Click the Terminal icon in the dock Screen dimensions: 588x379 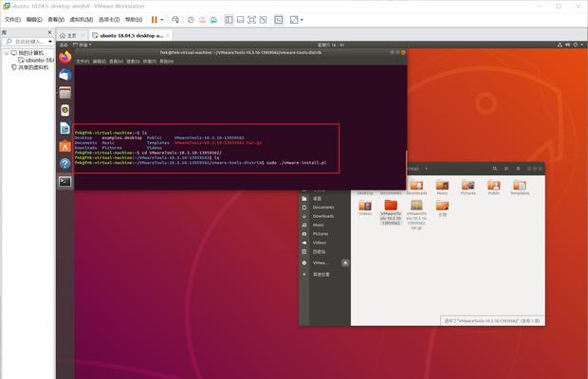pyautogui.click(x=64, y=182)
